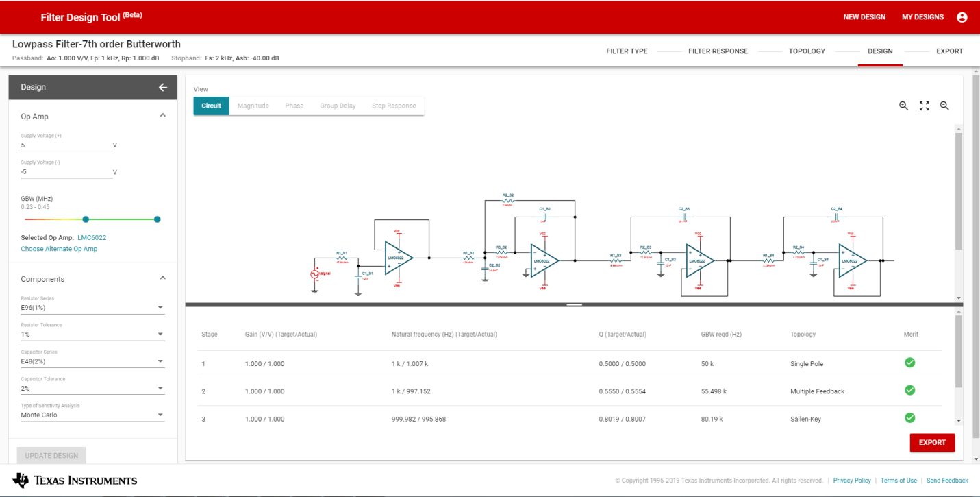Open the Capacitor Tolerance dropdown
Screen dimensions: 980x497
tap(92, 388)
